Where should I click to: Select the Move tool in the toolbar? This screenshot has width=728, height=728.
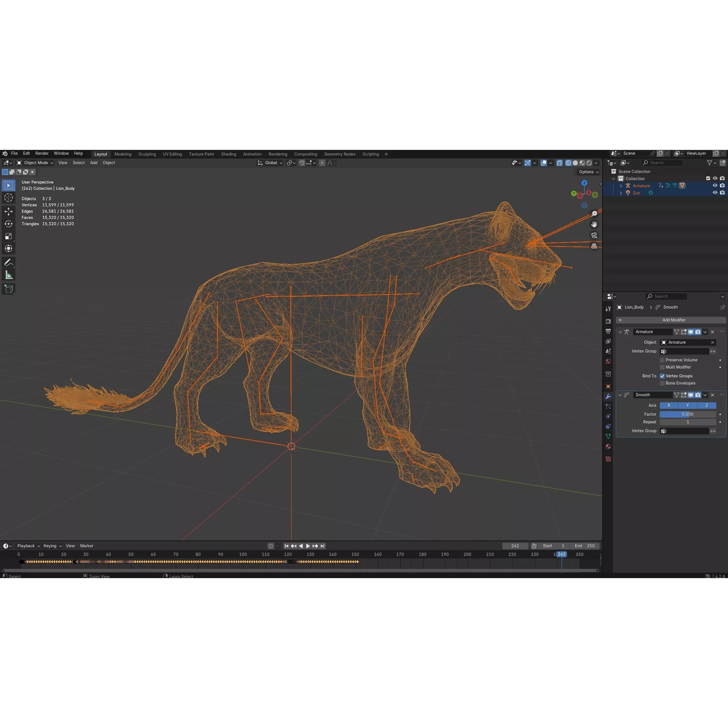[8, 211]
